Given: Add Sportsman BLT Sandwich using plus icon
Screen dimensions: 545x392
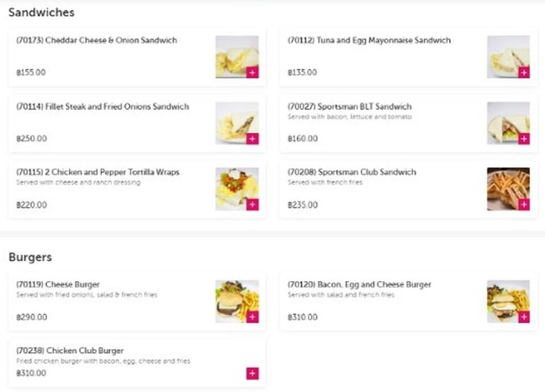Looking at the screenshot, I should 524,138.
